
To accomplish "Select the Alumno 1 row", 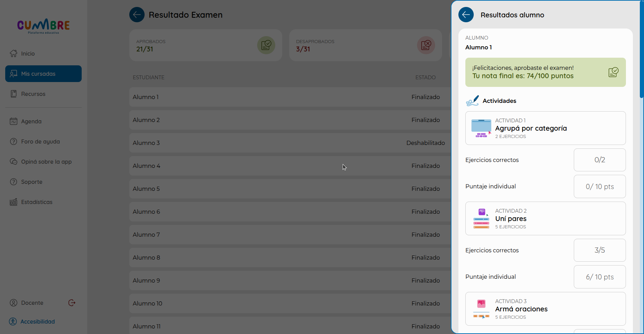I will 290,97.
